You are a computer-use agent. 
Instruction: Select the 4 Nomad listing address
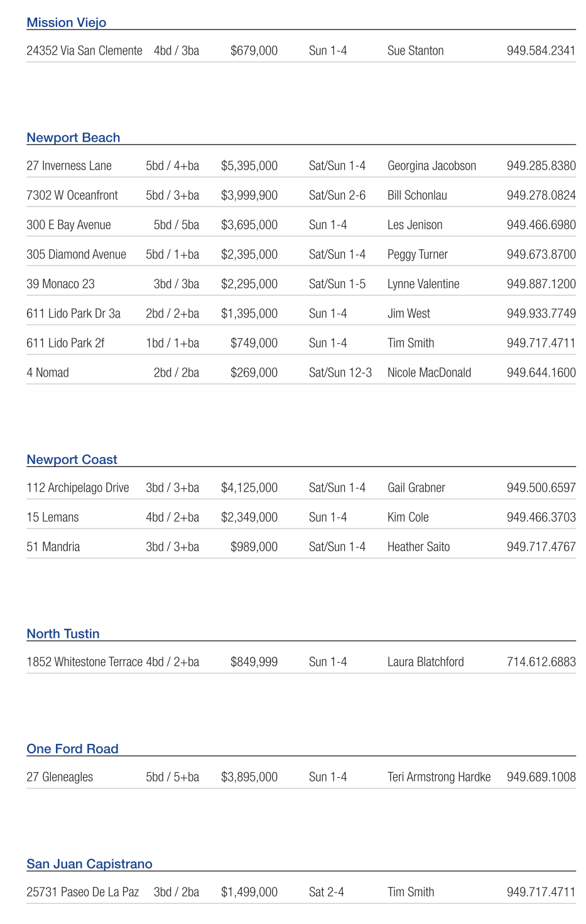[x=48, y=372]
